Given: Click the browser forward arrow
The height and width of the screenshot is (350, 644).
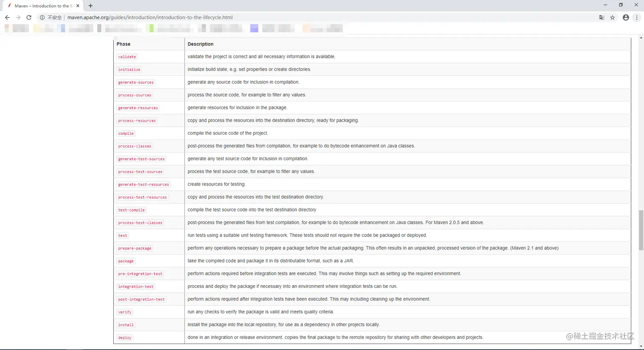Looking at the screenshot, I should 18,17.
